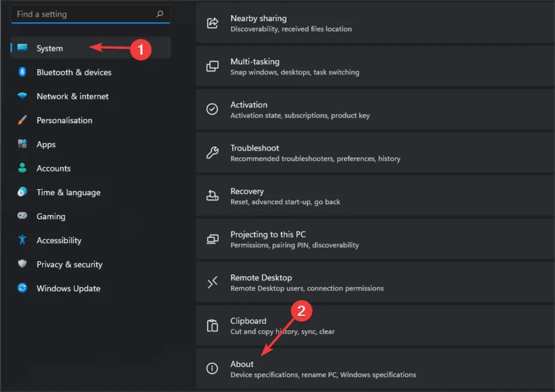Screen dimensions: 555x392
Task: Click the Network & internet wifi icon
Action: tap(22, 96)
